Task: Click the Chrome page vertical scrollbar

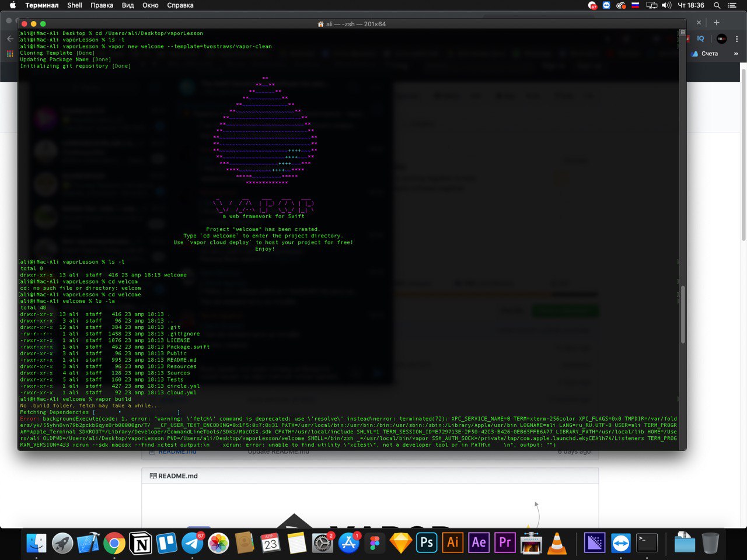Action: click(x=743, y=154)
